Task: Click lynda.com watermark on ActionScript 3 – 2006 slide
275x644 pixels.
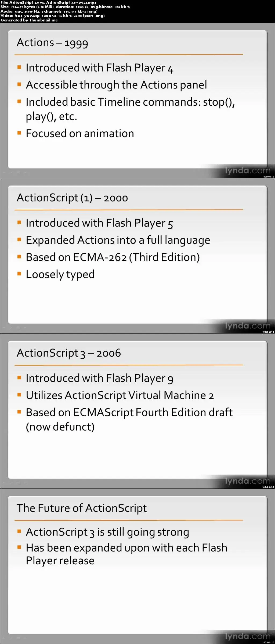Action: (248, 481)
